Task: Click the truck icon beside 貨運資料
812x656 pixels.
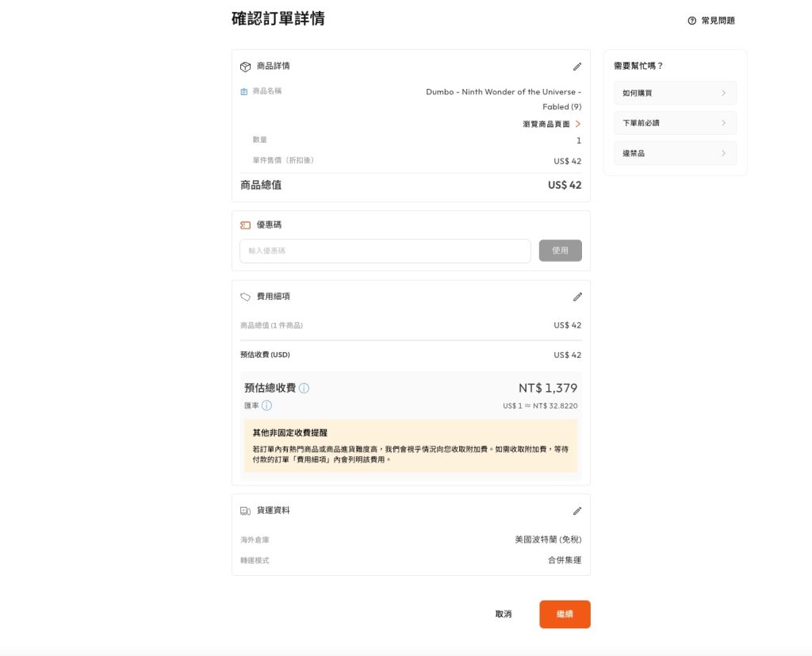Action: [x=245, y=511]
